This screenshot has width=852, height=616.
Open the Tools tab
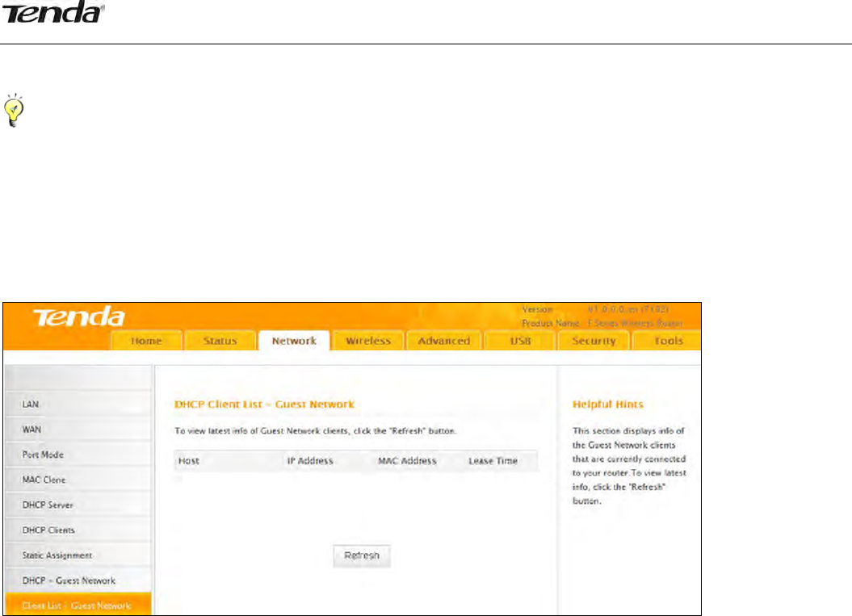tap(668, 341)
